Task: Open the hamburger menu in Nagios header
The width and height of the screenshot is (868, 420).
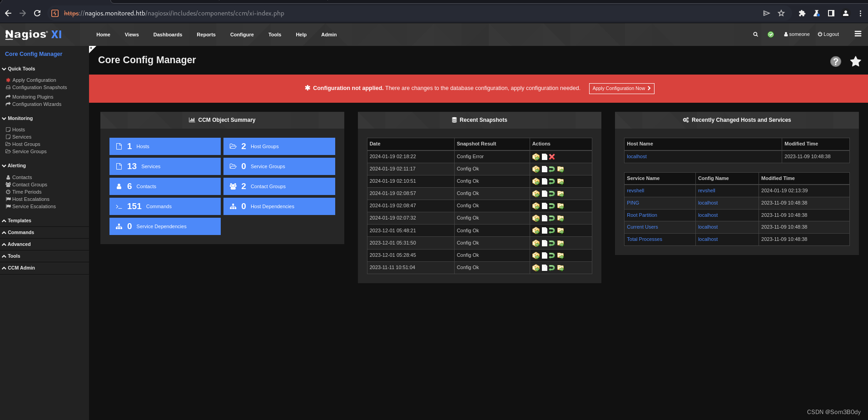Action: coord(858,34)
